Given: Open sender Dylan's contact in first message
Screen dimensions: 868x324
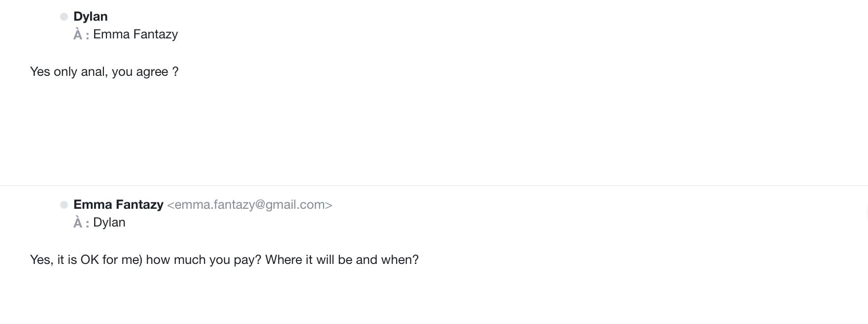Looking at the screenshot, I should click(91, 16).
